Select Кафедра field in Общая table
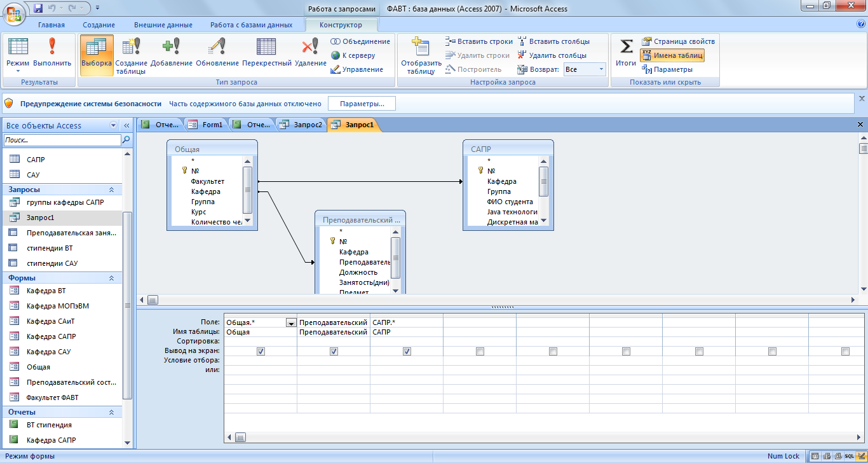The image size is (868, 463). 205,191
